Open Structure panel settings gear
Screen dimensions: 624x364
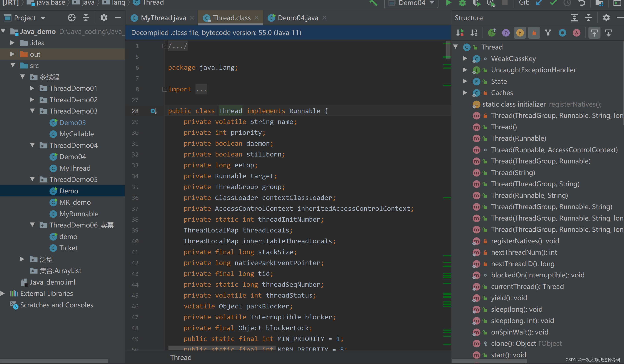click(606, 18)
